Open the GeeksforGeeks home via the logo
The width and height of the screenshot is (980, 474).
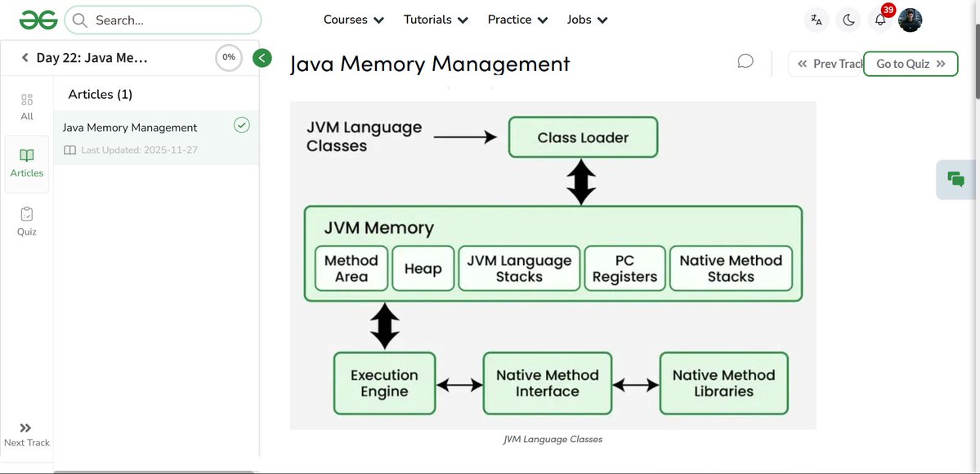click(38, 19)
